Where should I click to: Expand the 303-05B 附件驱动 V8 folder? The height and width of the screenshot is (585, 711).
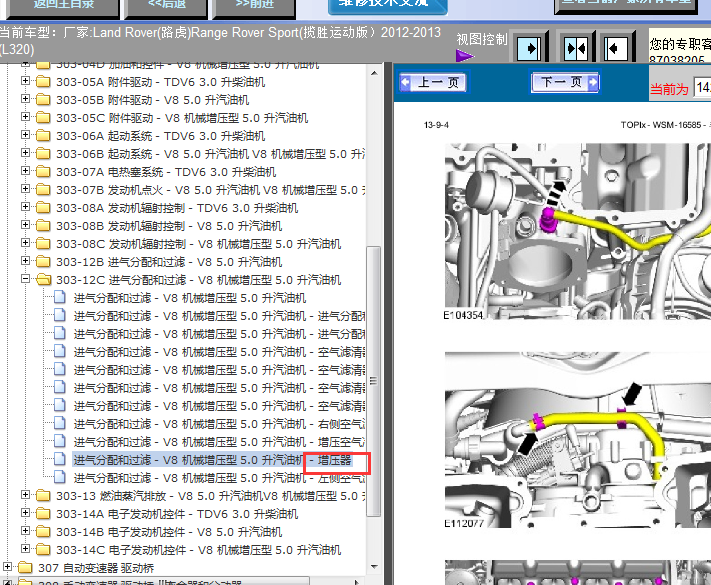[x=25, y=99]
